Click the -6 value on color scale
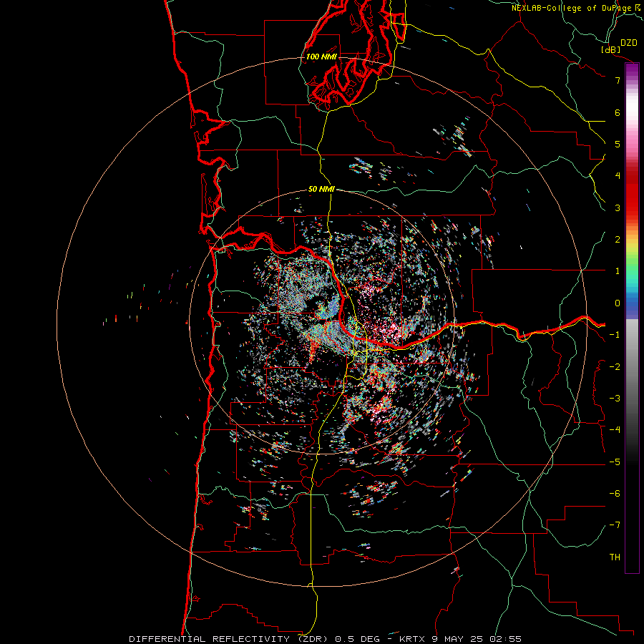The width and height of the screenshot is (644, 644). (615, 494)
